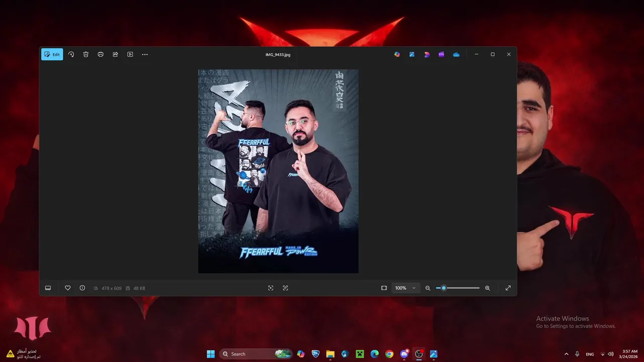Zoom out with the minus magnifier
Viewport: 644px width, 362px height.
point(428,288)
